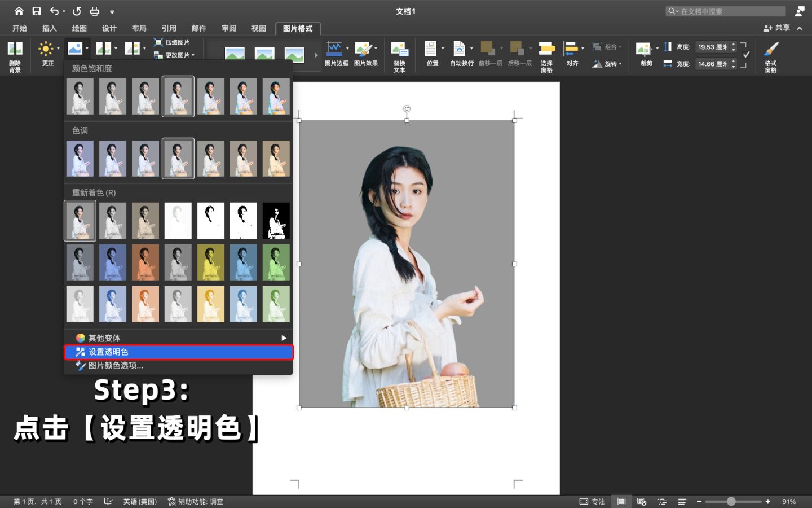Select the first color tone thumbnail
Viewport: 812px width, 508px height.
click(80, 159)
